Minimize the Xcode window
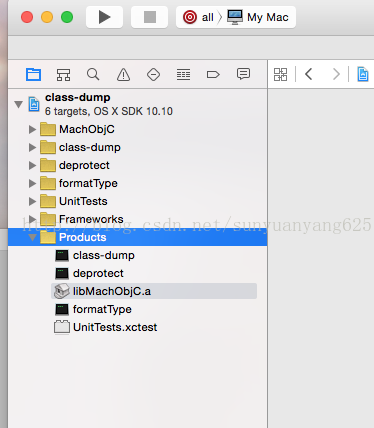Image resolution: width=374 pixels, height=428 pixels. [47, 17]
